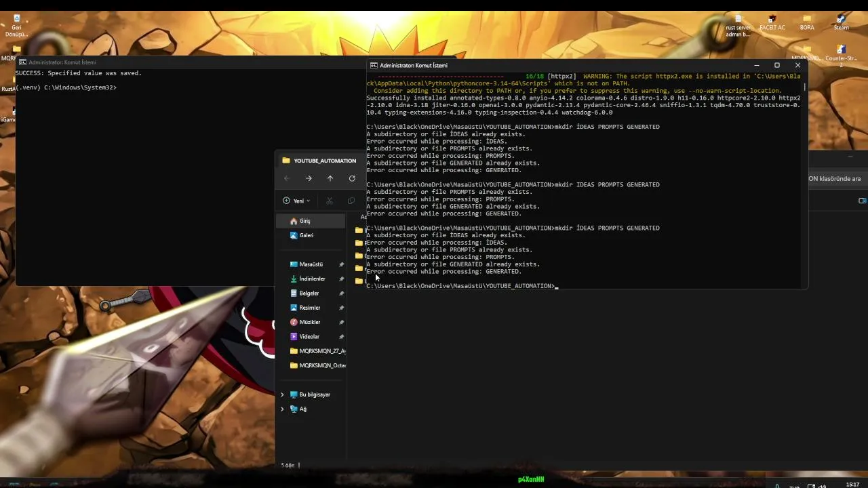Unpin İndirilenler using its pin icon
This screenshot has height=488, width=868.
[x=341, y=279]
